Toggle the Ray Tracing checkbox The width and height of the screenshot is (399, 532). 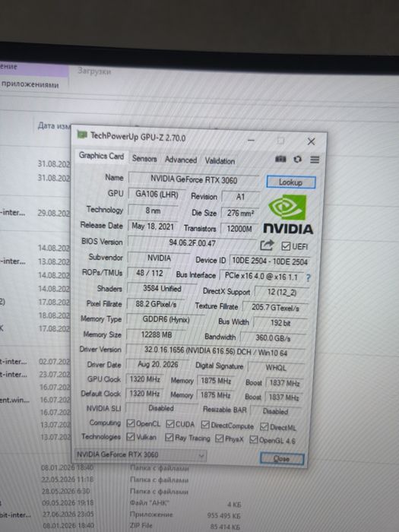tap(169, 437)
